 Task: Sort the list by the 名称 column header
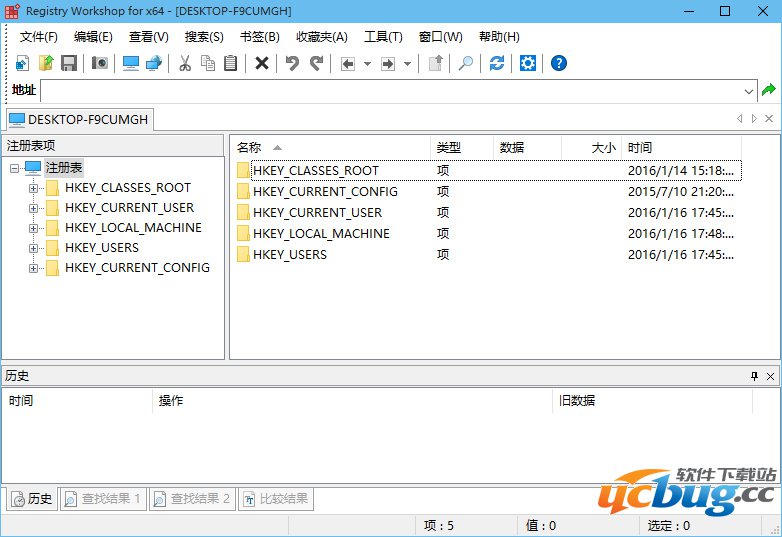coord(250,147)
